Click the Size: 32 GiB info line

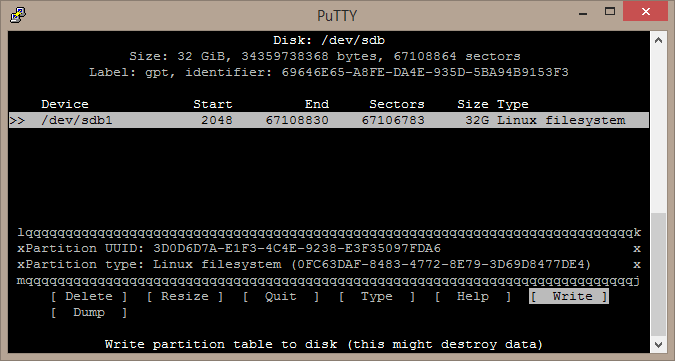[x=325, y=56]
